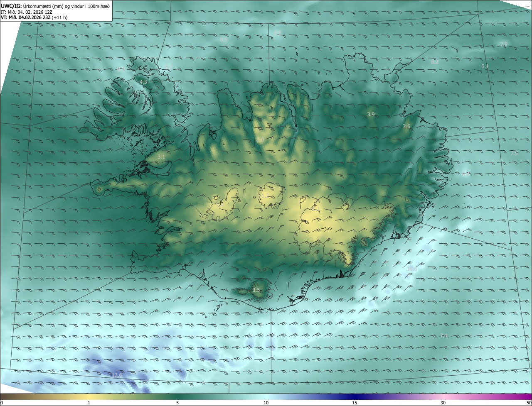Click the 7.4 value on the map

point(443,335)
